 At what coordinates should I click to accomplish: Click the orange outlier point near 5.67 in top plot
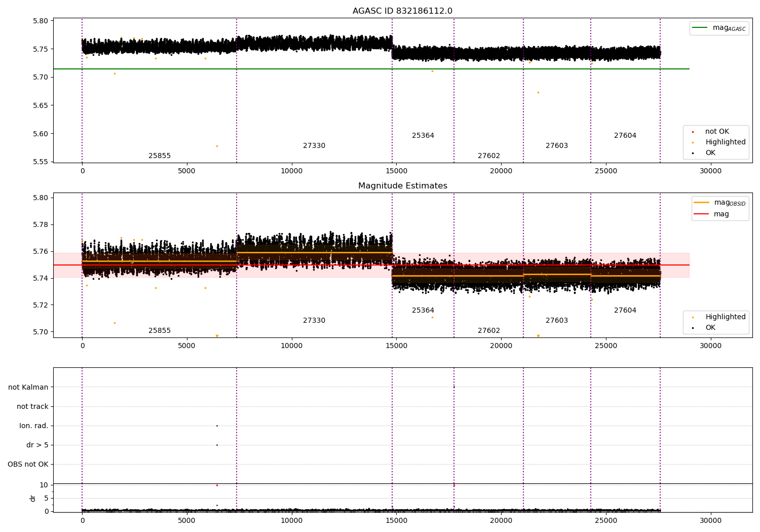click(538, 93)
